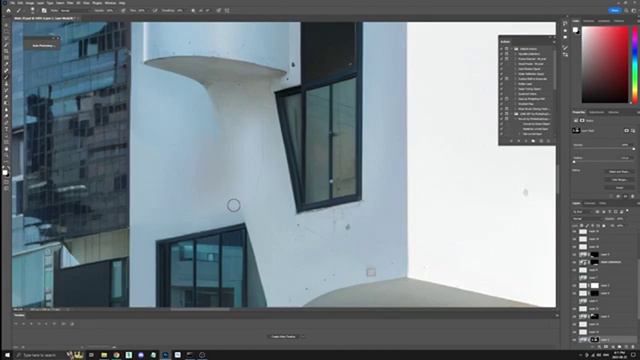Click the hue spectrum slider in Color panel
This screenshot has width=640, height=360.
[635, 64]
